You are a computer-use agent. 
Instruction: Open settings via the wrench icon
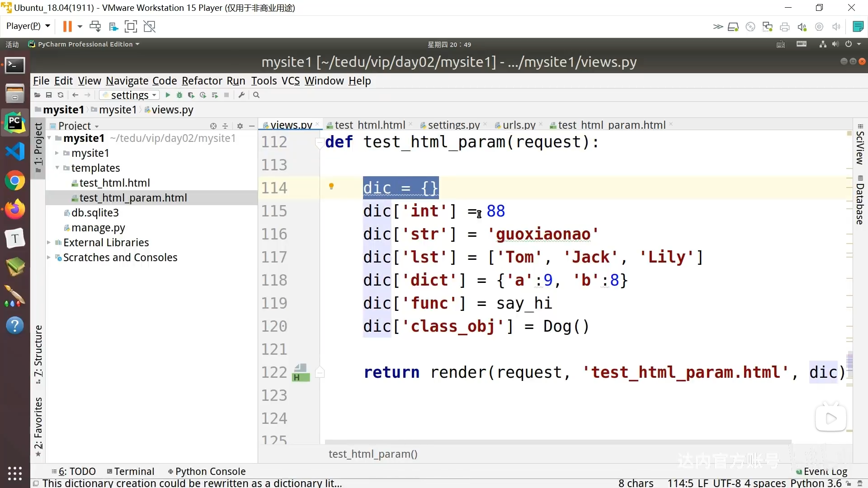(241, 95)
